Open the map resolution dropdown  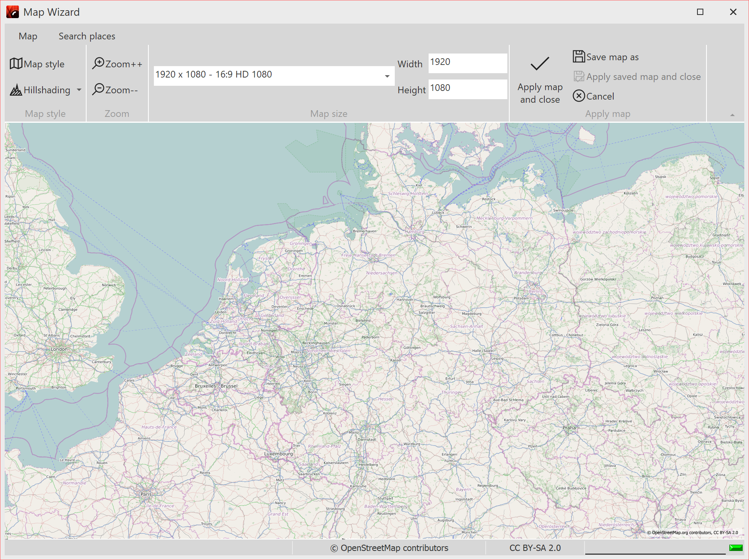(387, 76)
